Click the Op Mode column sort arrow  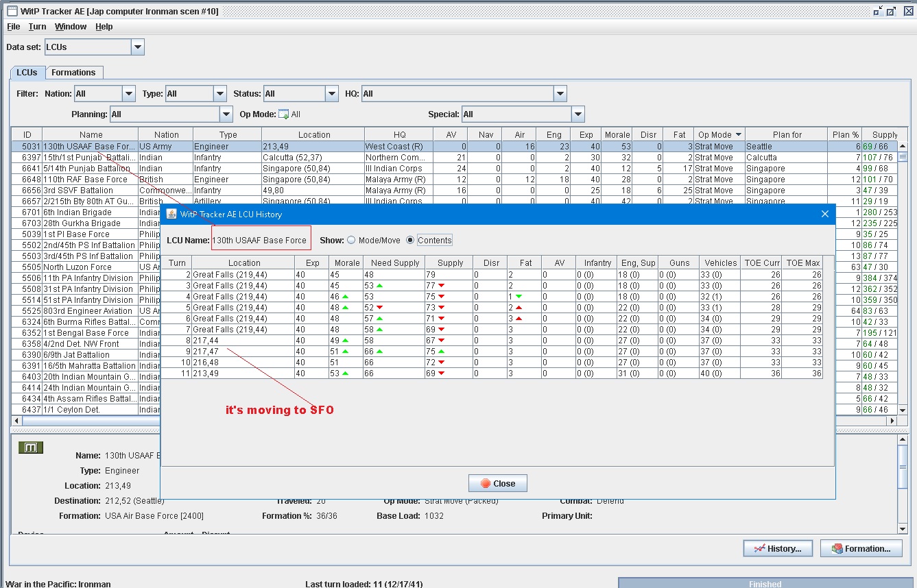(738, 135)
